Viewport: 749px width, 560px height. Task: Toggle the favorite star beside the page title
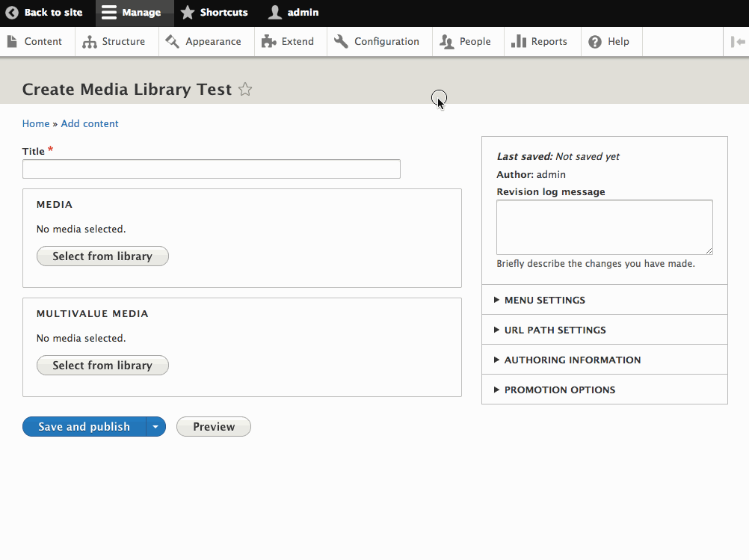245,89
